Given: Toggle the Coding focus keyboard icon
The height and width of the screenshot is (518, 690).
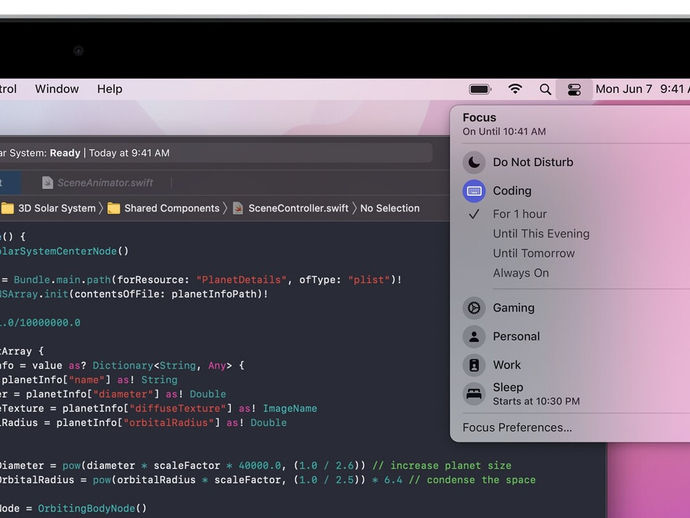Looking at the screenshot, I should pyautogui.click(x=474, y=191).
